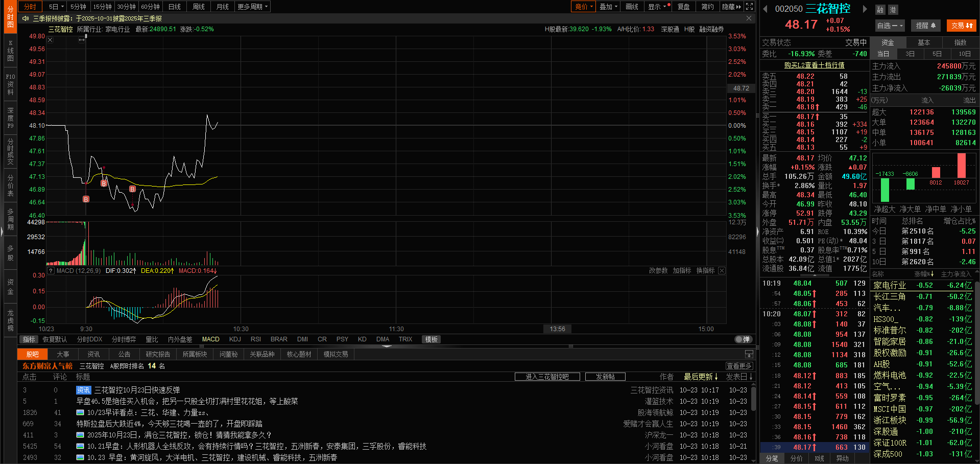Screen dimensions: 980x464
Task: Sort posts by 发表日 column
Action: (x=739, y=377)
